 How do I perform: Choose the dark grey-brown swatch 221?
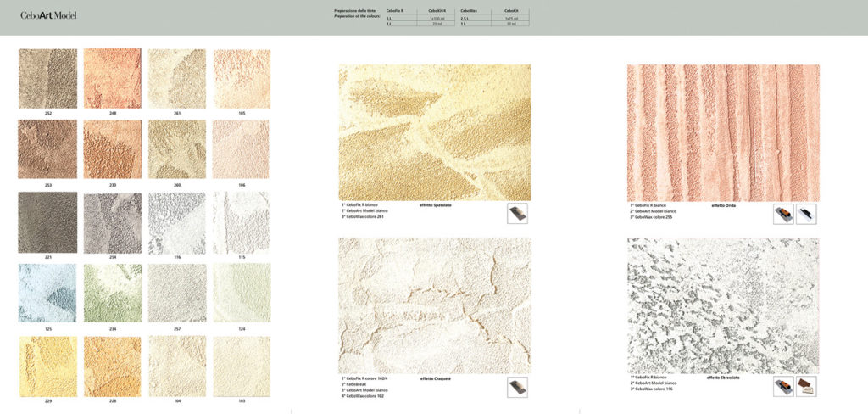tap(47, 222)
